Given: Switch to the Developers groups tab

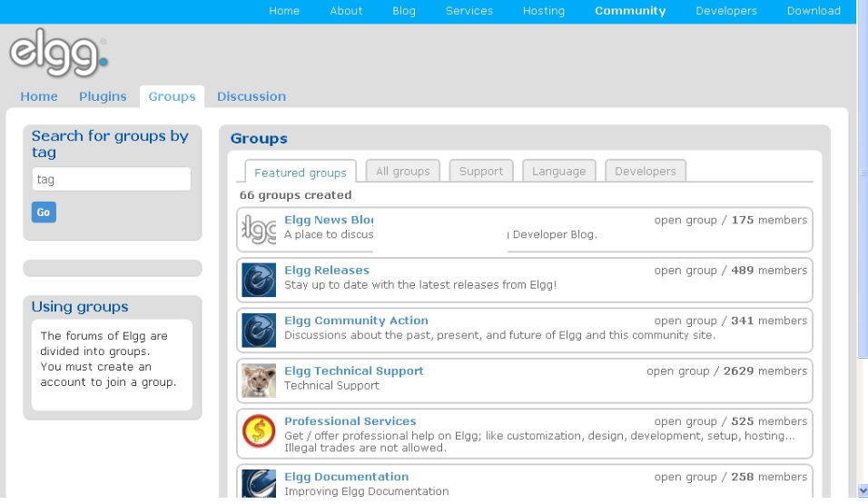Looking at the screenshot, I should point(646,171).
